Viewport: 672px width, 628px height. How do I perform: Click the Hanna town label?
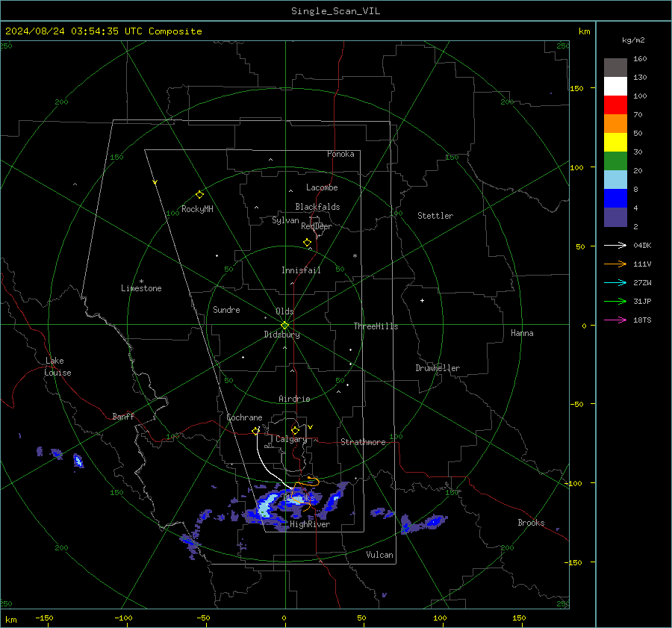[x=522, y=333]
